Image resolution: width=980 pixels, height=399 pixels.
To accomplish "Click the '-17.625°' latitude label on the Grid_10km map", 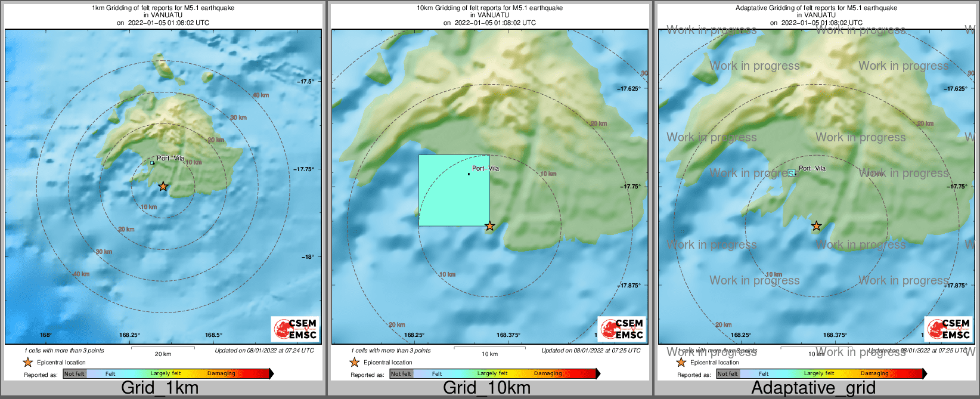I will pos(629,89).
